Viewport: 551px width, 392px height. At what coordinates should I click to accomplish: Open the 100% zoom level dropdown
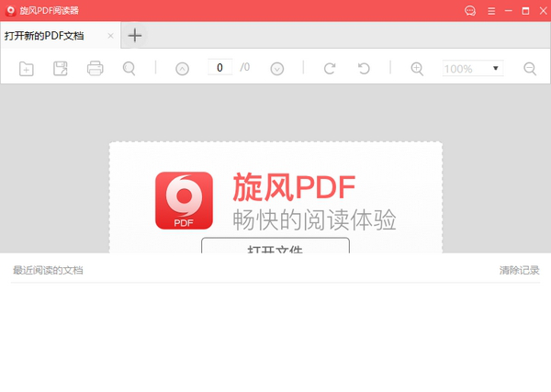[x=473, y=68]
